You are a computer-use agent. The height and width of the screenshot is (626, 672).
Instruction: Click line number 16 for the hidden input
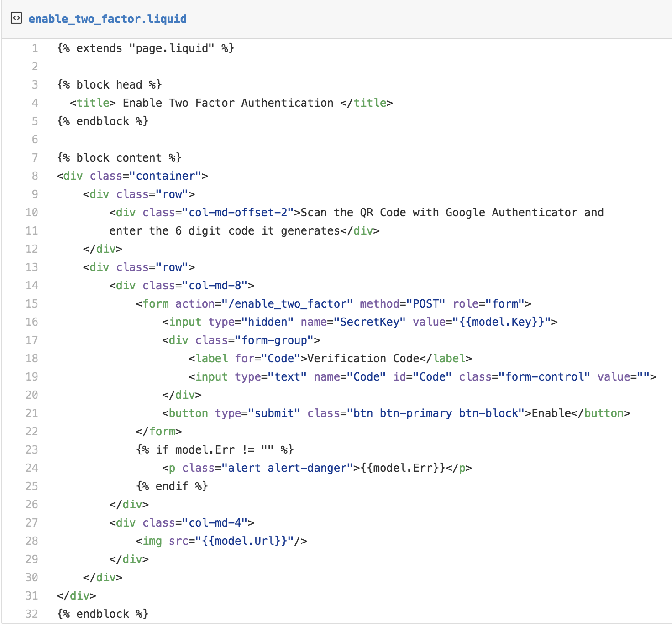[32, 322]
